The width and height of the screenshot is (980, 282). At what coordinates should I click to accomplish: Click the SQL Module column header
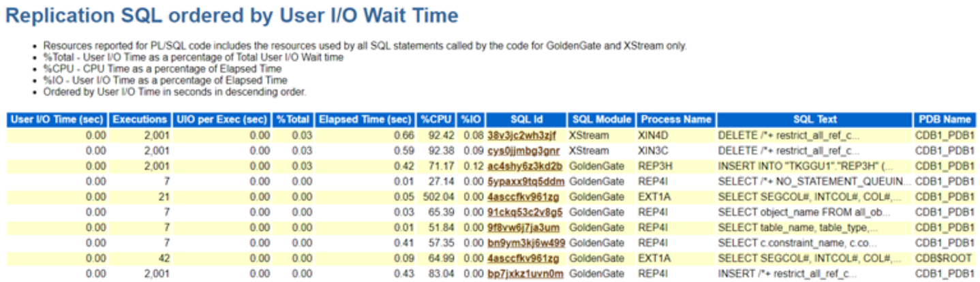(x=602, y=120)
